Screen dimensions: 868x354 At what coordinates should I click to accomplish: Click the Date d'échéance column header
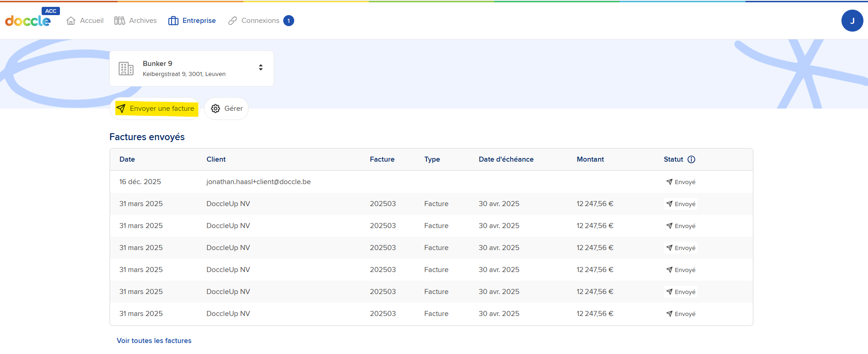point(506,159)
